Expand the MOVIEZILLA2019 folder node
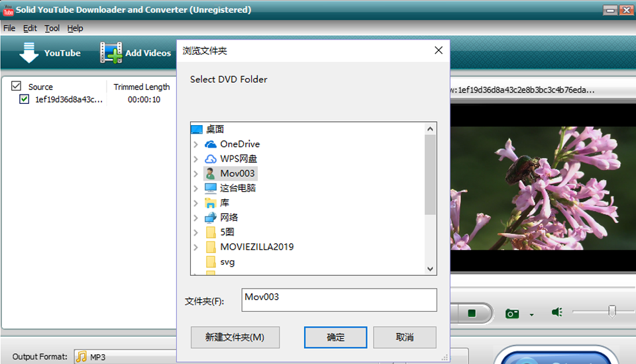The image size is (636, 364). pyautogui.click(x=195, y=247)
